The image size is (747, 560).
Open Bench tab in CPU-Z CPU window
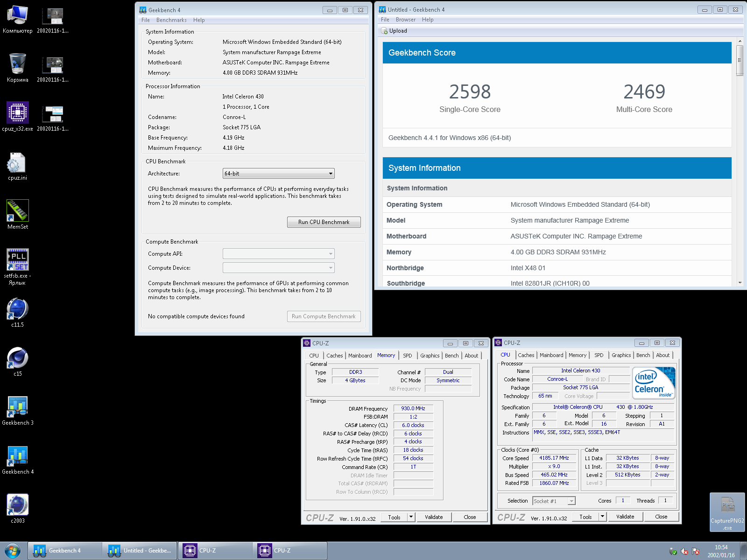(643, 355)
